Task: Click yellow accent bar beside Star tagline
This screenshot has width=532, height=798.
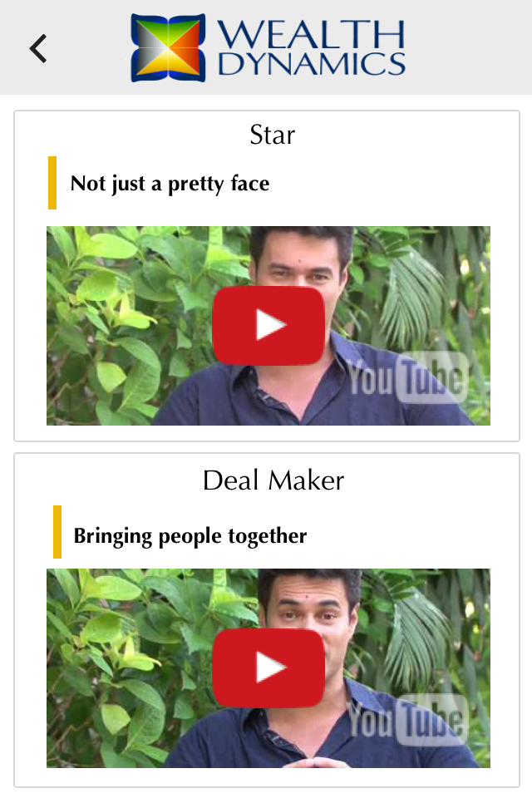Action: click(52, 183)
